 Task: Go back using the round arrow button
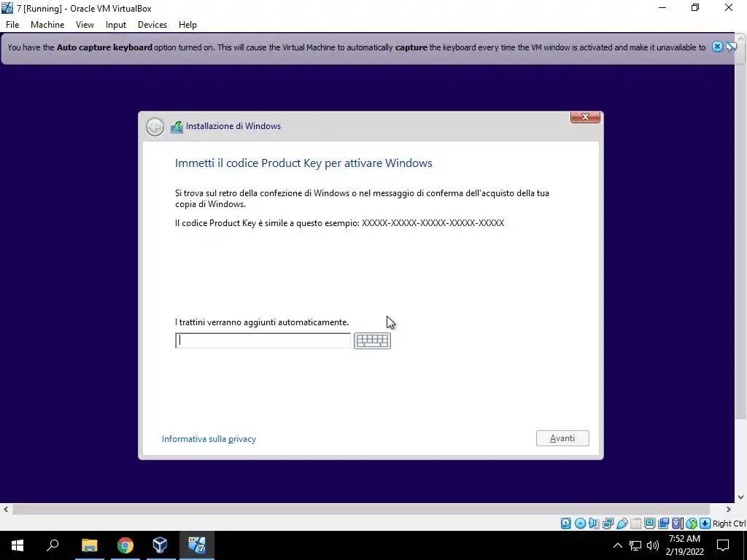[x=155, y=127]
